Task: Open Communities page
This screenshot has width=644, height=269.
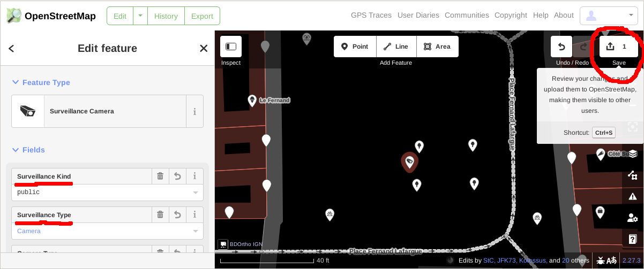Action: [x=467, y=16]
